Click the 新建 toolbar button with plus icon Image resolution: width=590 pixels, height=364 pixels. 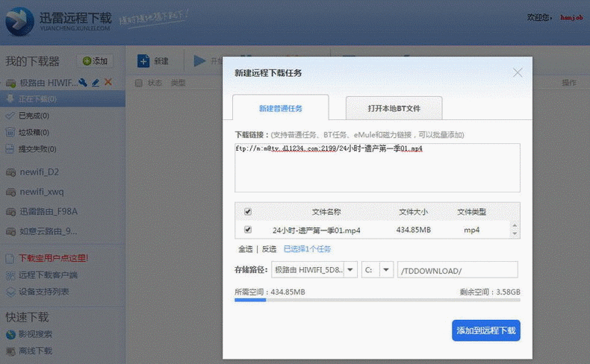tap(153, 61)
